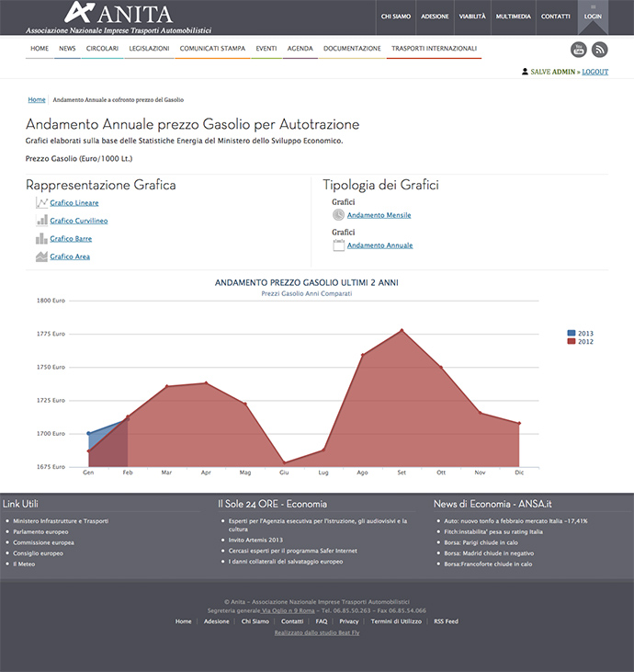Click the ANITA logo
The width and height of the screenshot is (634, 672).
[x=119, y=17]
